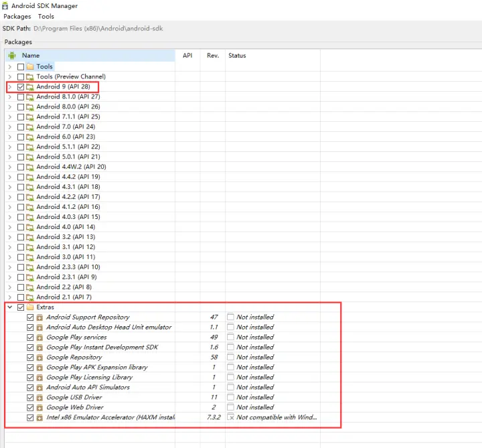Screen dimensions: 482x448
Task: Click the Android robot icon in header
Action: point(12,56)
